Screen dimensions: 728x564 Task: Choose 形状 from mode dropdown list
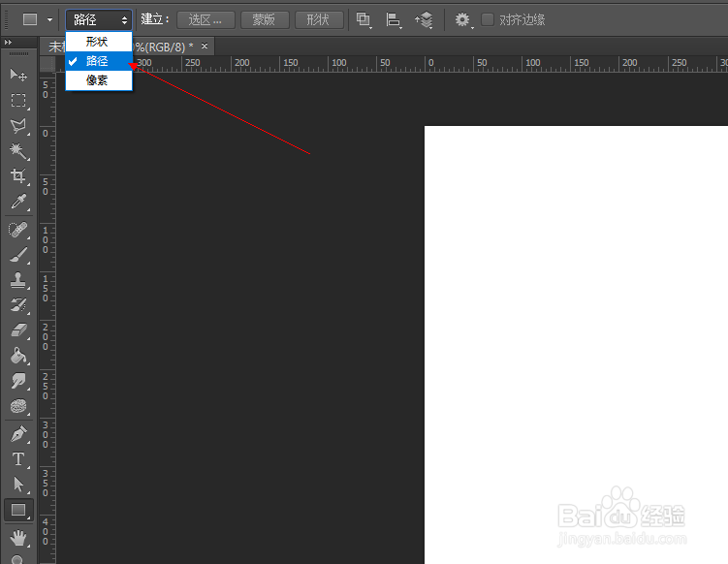[99, 42]
